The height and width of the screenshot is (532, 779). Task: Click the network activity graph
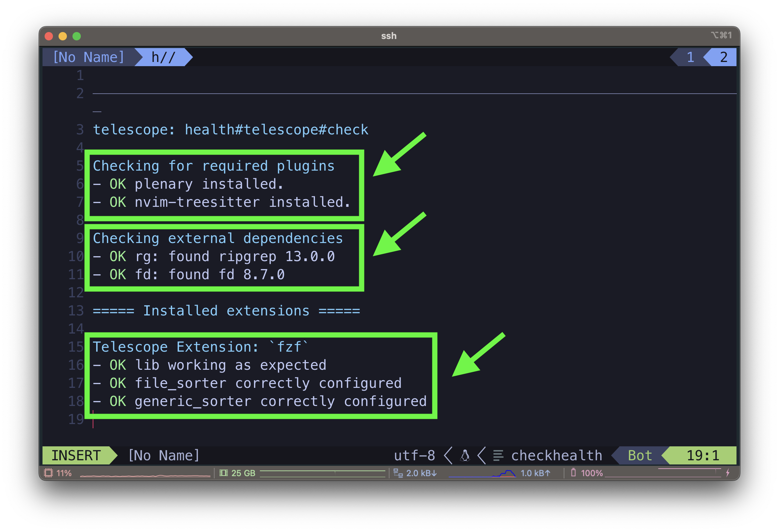(482, 474)
